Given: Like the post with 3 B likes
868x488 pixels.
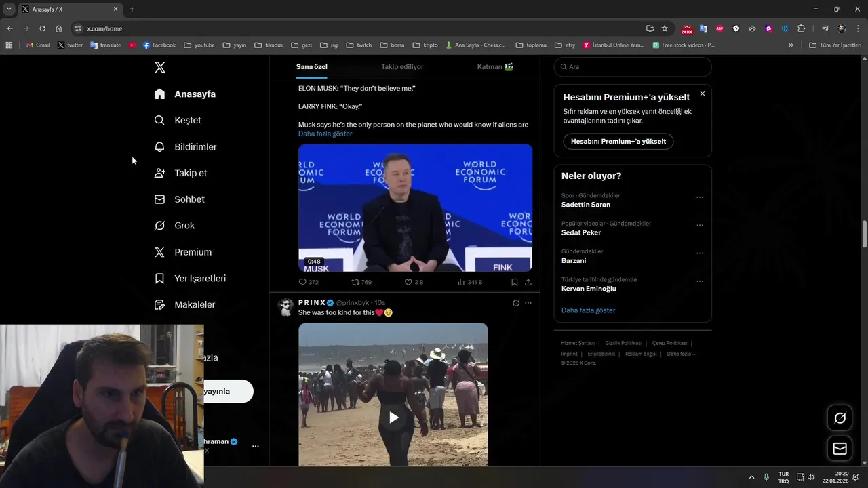Looking at the screenshot, I should (x=414, y=282).
